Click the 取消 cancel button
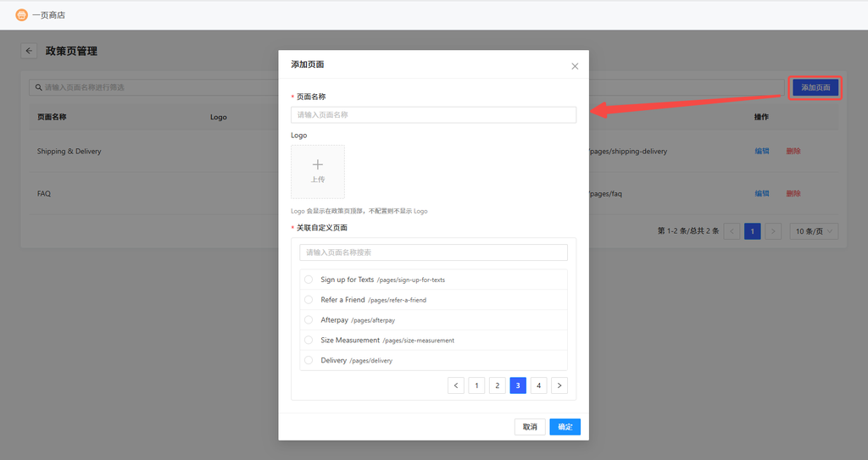Screen dimensions: 868x460 [530, 427]
